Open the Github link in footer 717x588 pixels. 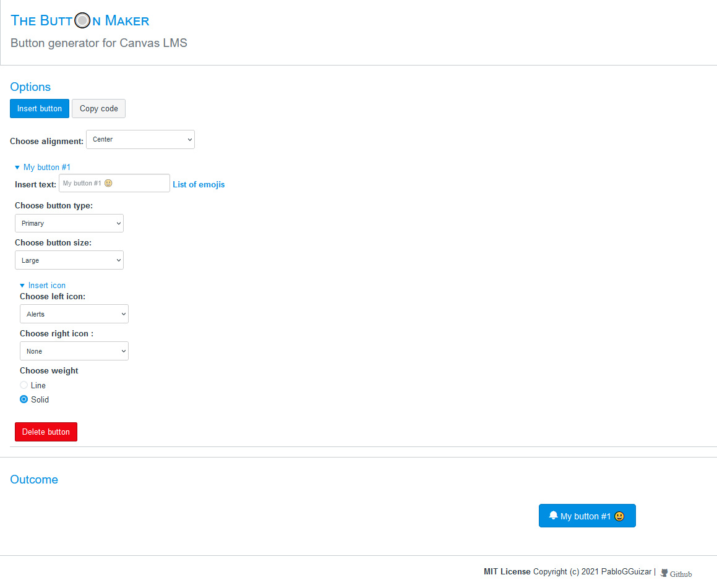coord(681,574)
